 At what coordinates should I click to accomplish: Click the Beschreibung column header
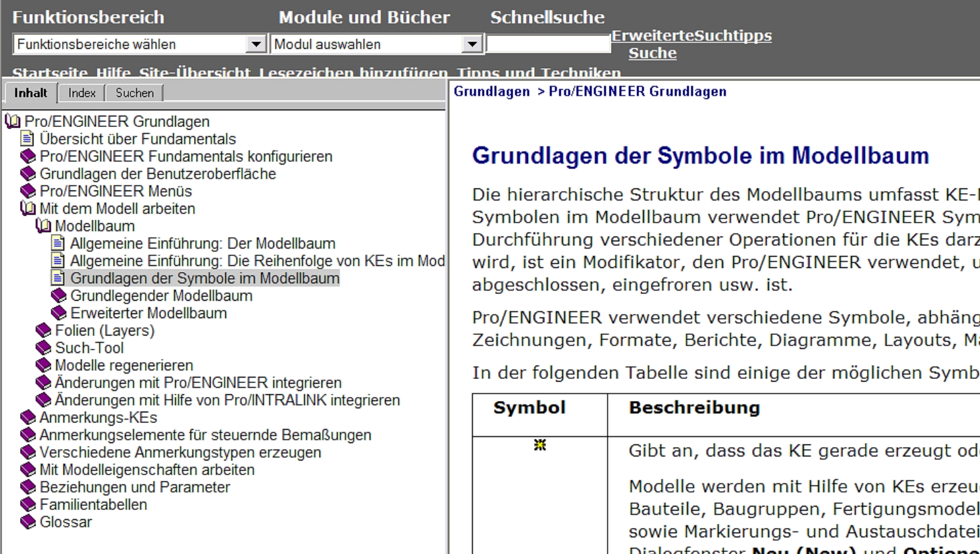(695, 408)
